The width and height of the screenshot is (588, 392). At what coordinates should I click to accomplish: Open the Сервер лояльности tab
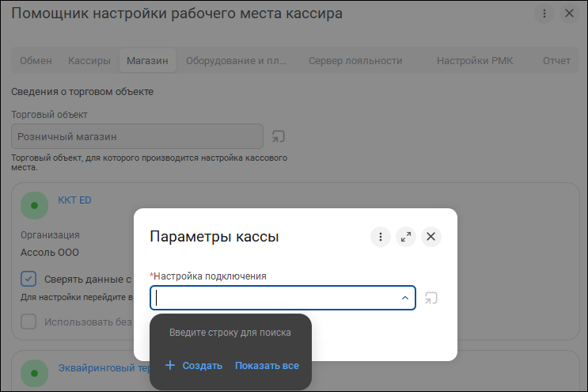[x=355, y=61]
